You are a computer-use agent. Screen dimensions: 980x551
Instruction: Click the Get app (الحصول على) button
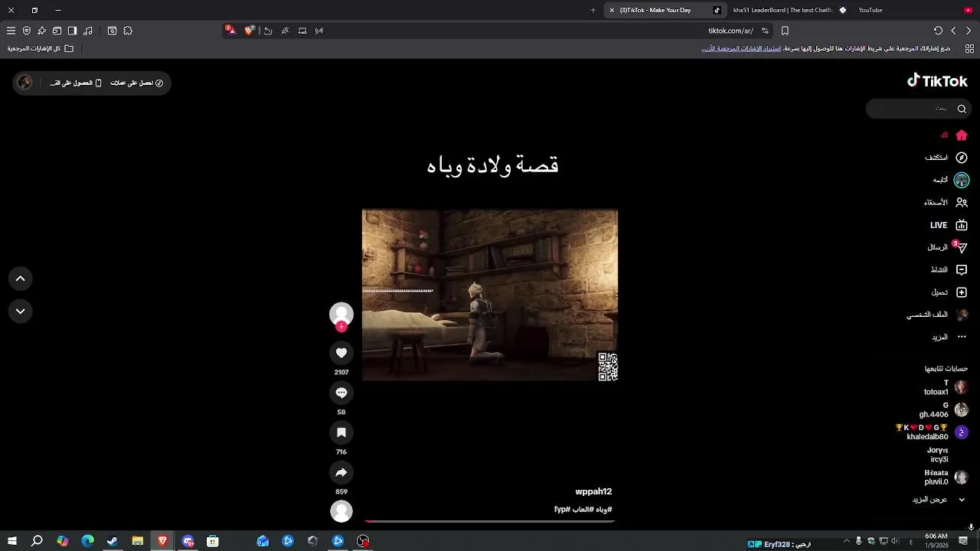[76, 83]
